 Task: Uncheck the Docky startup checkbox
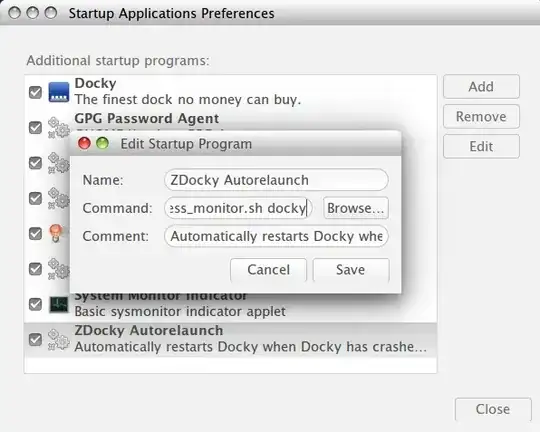click(35, 92)
